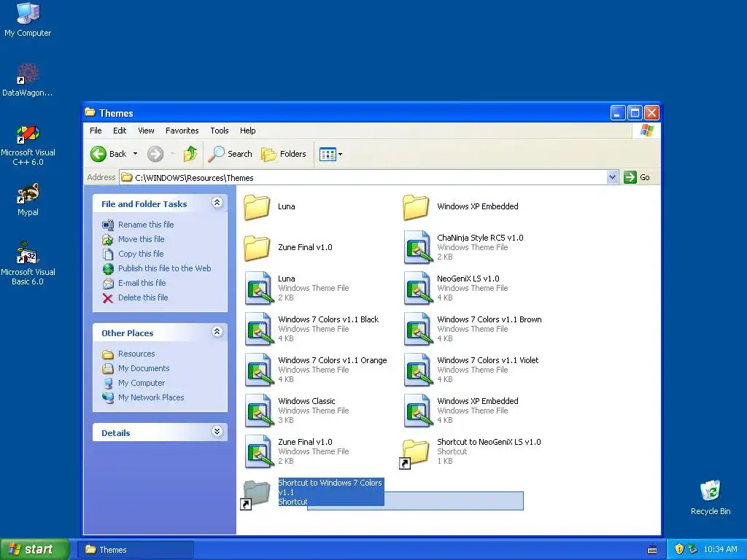Screen dimensions: 747x560
Task: Open the File menu
Action: coord(96,131)
